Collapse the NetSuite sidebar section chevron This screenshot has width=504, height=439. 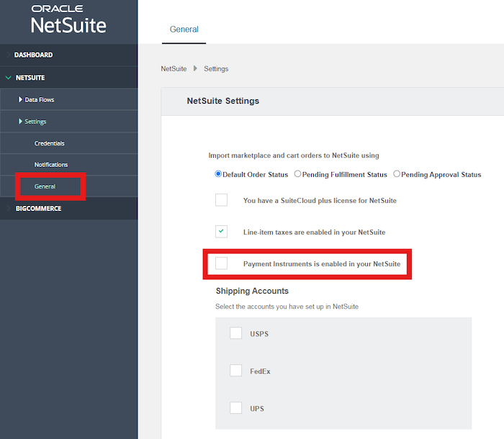pos(9,78)
